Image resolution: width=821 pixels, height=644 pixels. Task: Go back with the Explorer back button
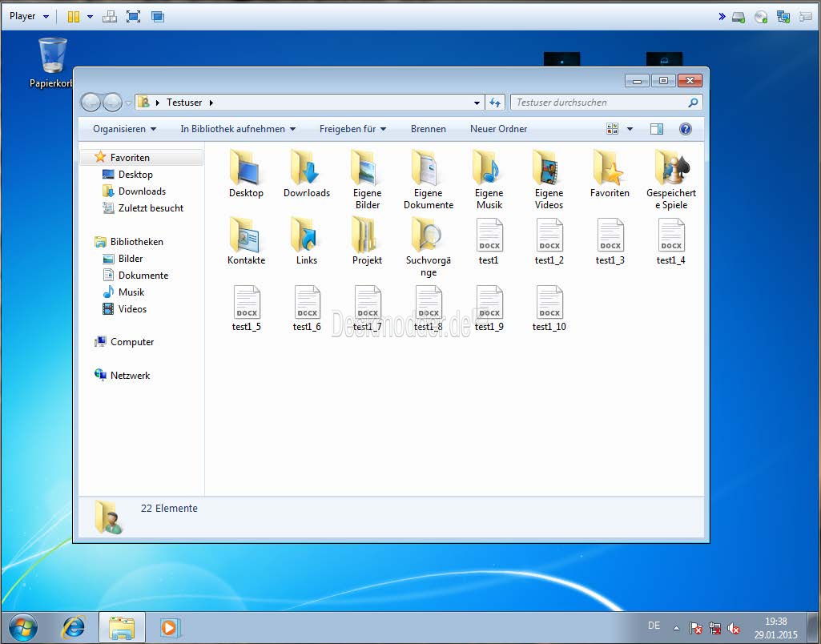(x=91, y=103)
